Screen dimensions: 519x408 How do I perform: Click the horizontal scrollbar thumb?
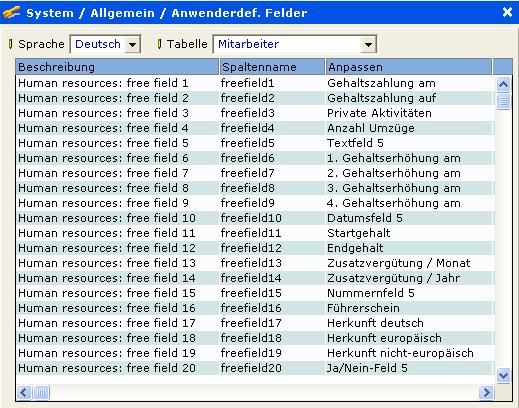pos(41,392)
